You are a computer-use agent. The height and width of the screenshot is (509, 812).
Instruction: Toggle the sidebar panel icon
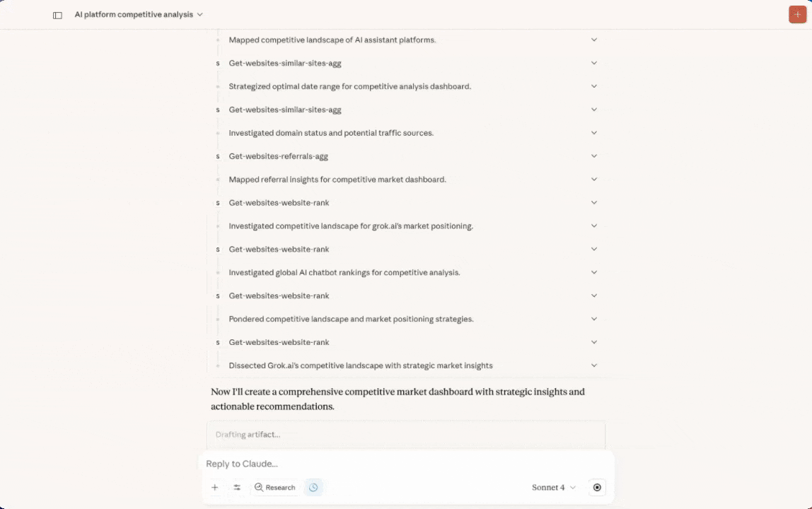[57, 14]
